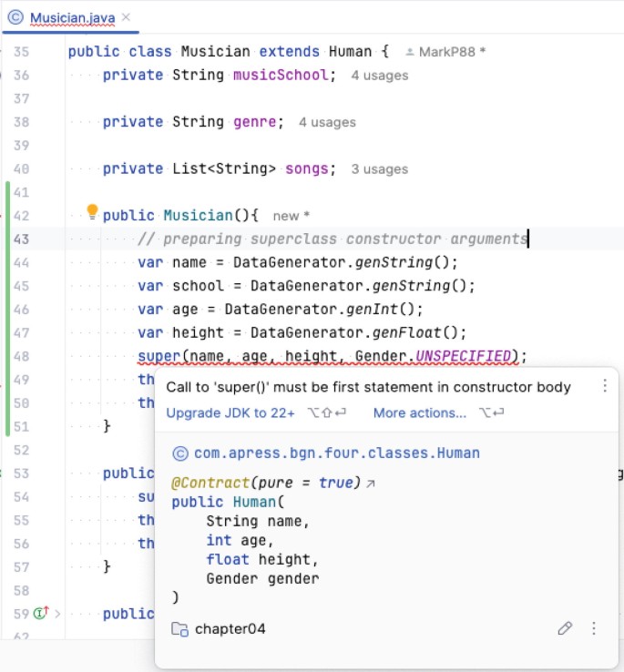
Task: Click the chapter04 module folder icon
Action: tap(180, 629)
